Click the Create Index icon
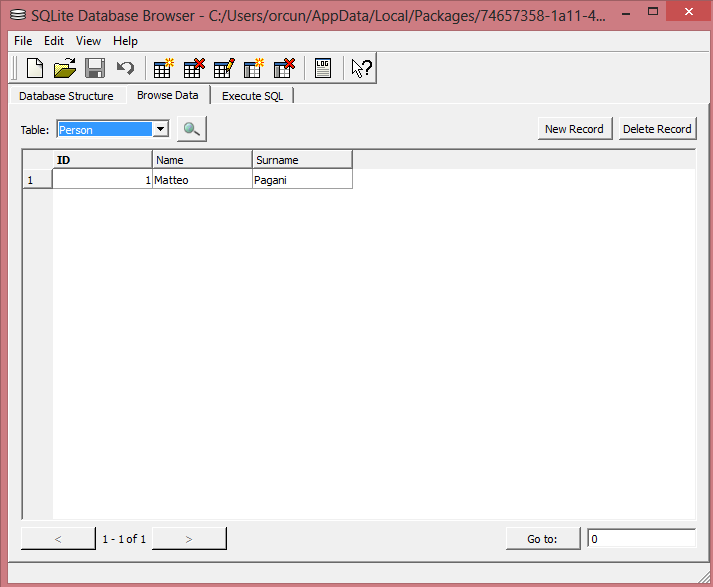This screenshot has width=713, height=587. coord(254,69)
